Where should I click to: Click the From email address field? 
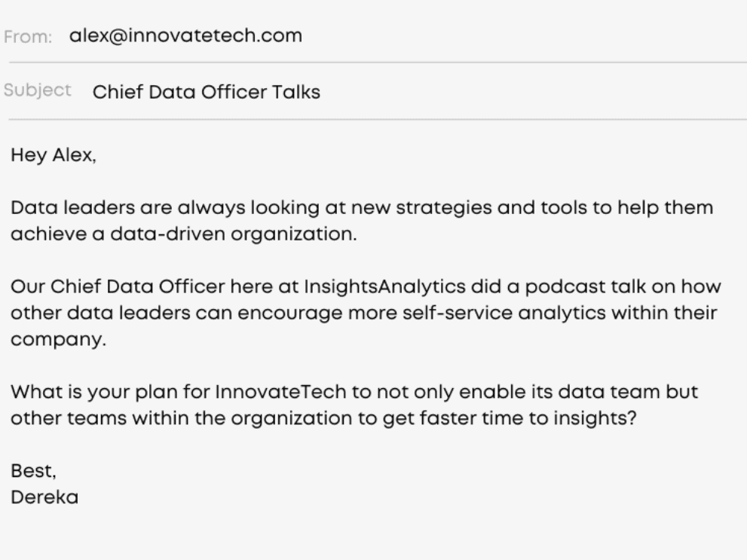tap(185, 35)
